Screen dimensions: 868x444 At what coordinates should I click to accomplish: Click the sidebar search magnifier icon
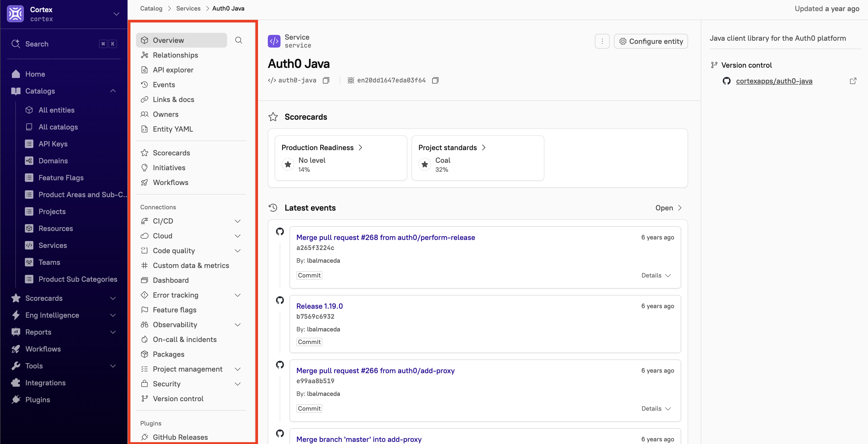238,40
